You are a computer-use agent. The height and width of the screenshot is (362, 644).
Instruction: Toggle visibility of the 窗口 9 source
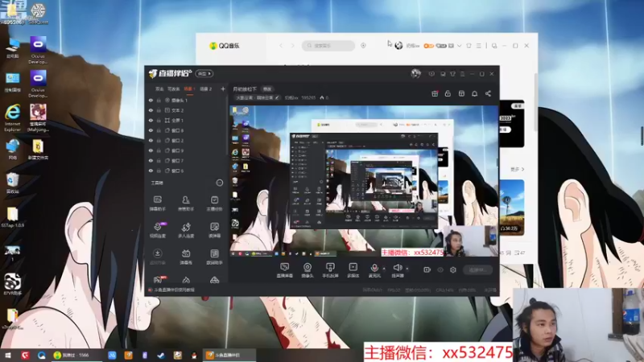tap(151, 150)
